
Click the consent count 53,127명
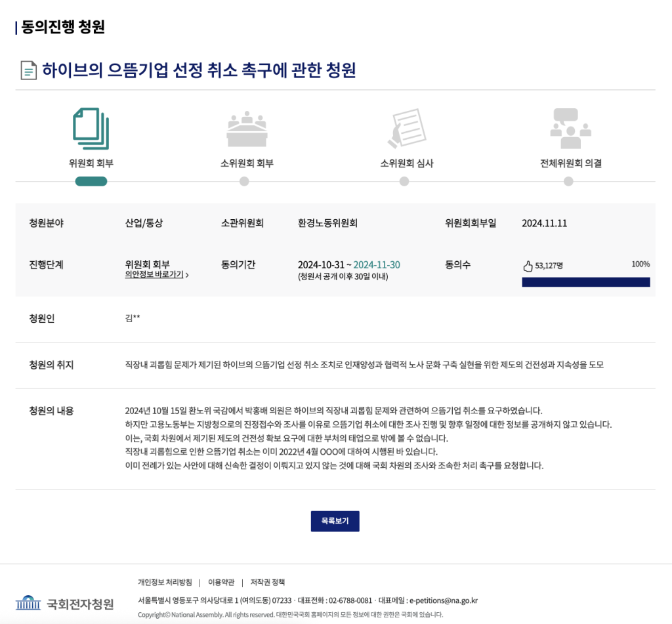pyautogui.click(x=549, y=266)
